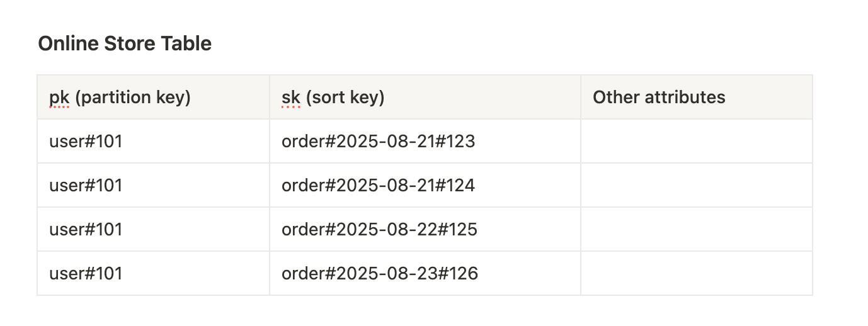This screenshot has width=868, height=326.
Task: Select the "sk (sort key)" header cell
Action: pyautogui.click(x=425, y=97)
